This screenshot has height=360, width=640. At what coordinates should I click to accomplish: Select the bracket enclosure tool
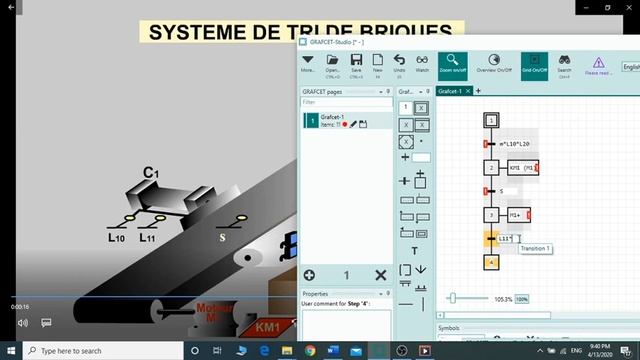click(x=405, y=270)
